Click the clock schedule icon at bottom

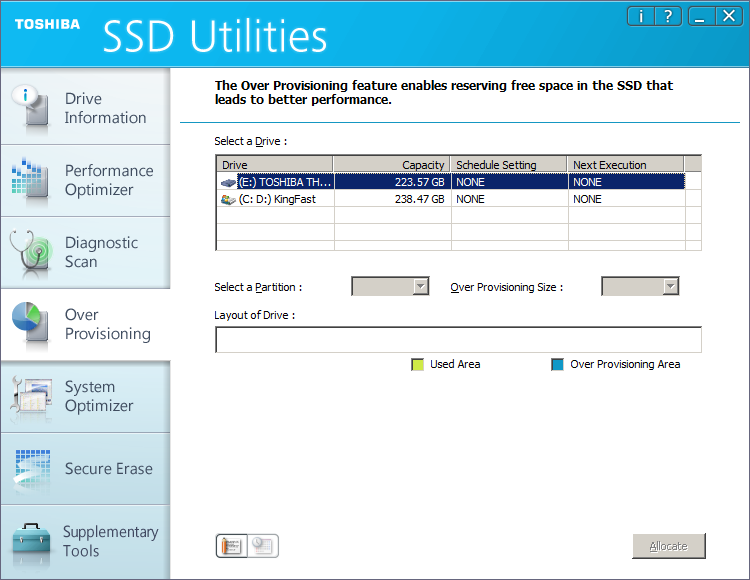coord(263,546)
